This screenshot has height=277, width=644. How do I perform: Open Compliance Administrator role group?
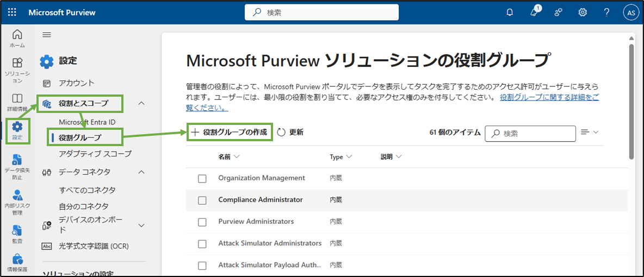[261, 200]
